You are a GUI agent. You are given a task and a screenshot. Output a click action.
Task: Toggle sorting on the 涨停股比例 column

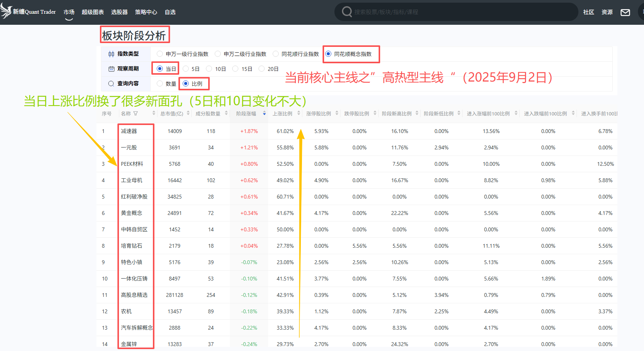point(337,113)
